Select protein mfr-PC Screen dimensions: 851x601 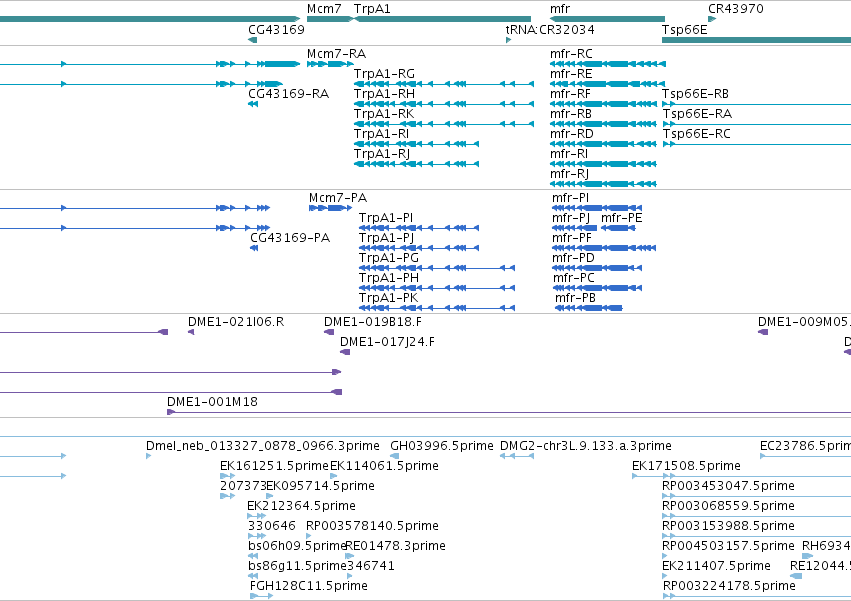tap(574, 278)
